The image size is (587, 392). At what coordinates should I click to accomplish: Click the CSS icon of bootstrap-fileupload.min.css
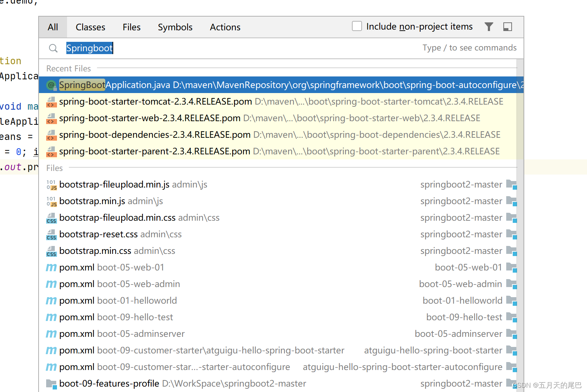52,218
